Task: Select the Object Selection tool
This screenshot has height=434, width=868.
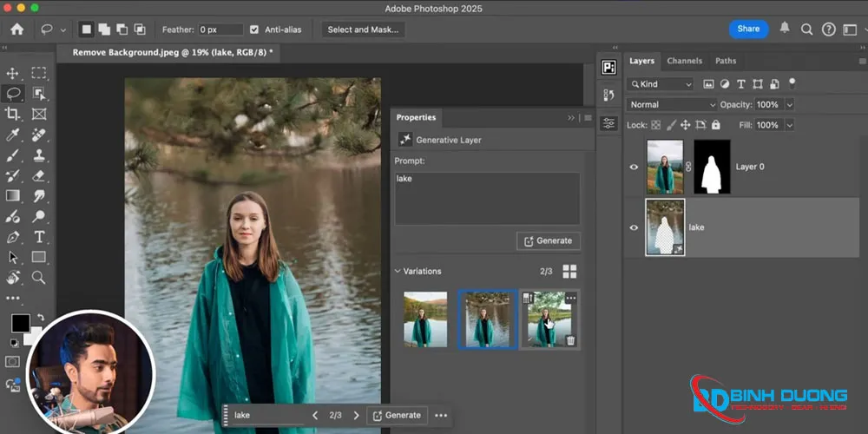Action: point(39,93)
